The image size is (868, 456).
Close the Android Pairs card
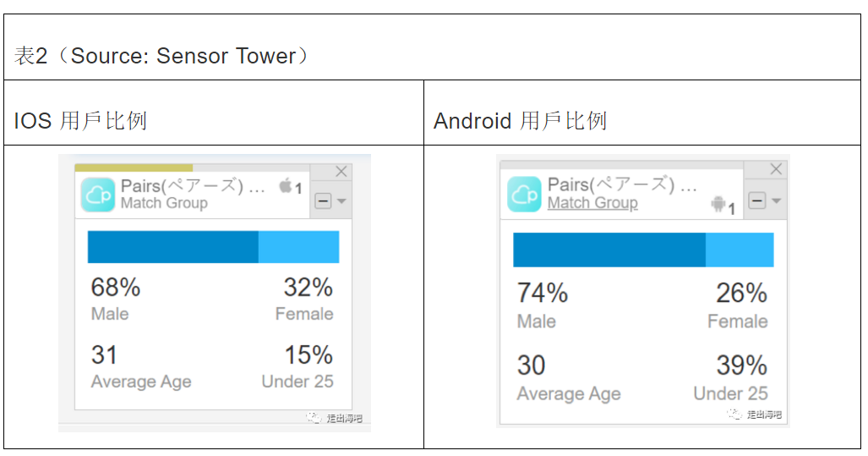[x=776, y=170]
